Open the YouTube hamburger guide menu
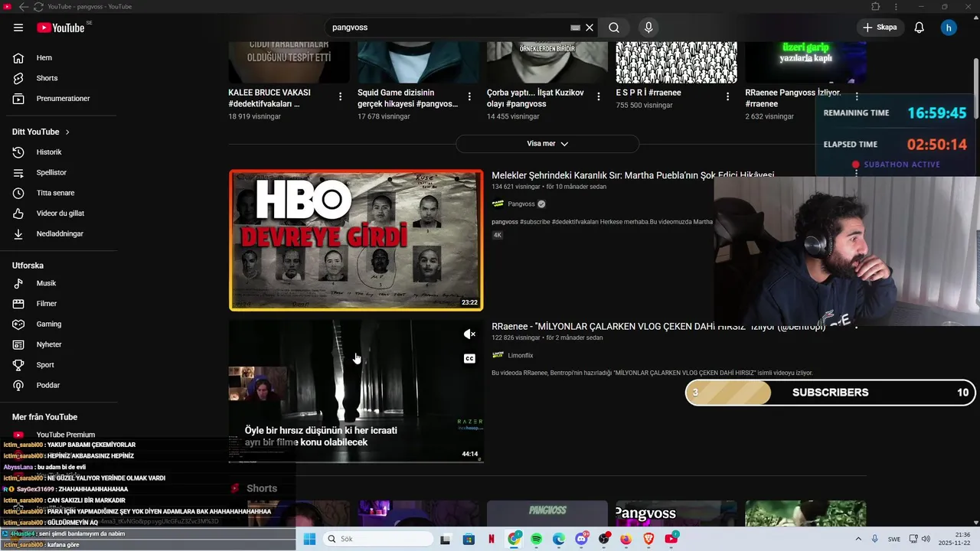Image resolution: width=980 pixels, height=551 pixels. [x=18, y=28]
